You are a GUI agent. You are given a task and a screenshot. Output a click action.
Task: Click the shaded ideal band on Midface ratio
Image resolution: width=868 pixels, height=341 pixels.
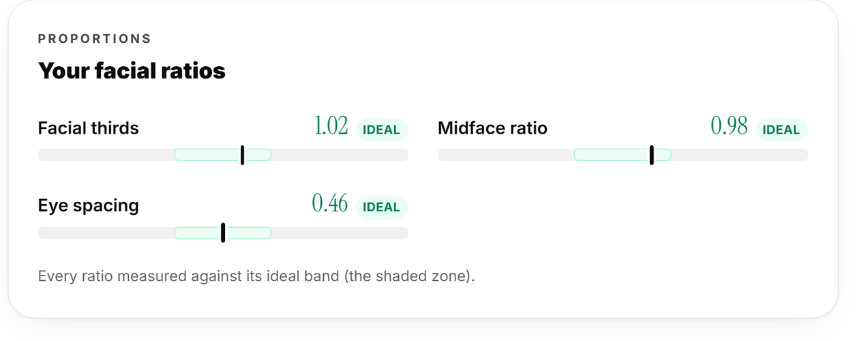(x=623, y=155)
